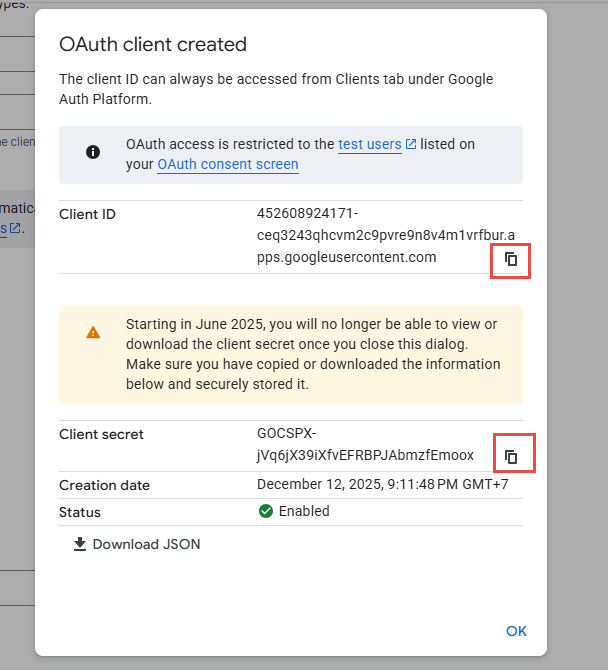Click the Creation date field label
The height and width of the screenshot is (670, 608).
coord(104,486)
